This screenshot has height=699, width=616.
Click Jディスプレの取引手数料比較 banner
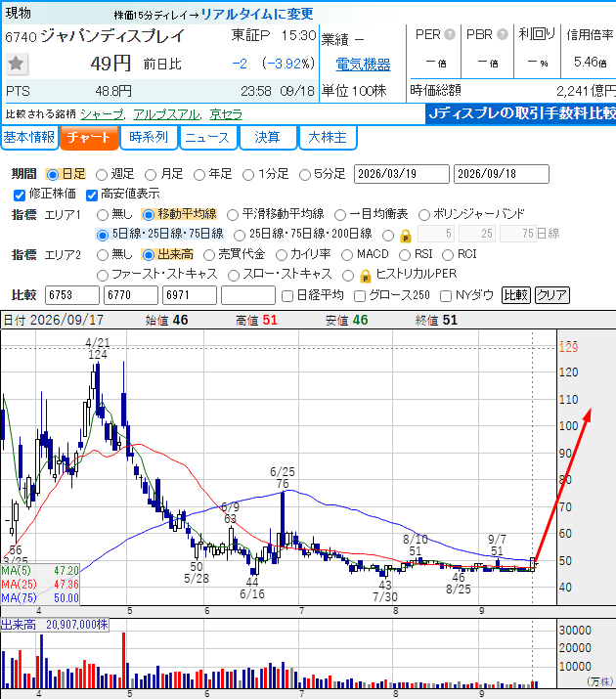pyautogui.click(x=521, y=113)
